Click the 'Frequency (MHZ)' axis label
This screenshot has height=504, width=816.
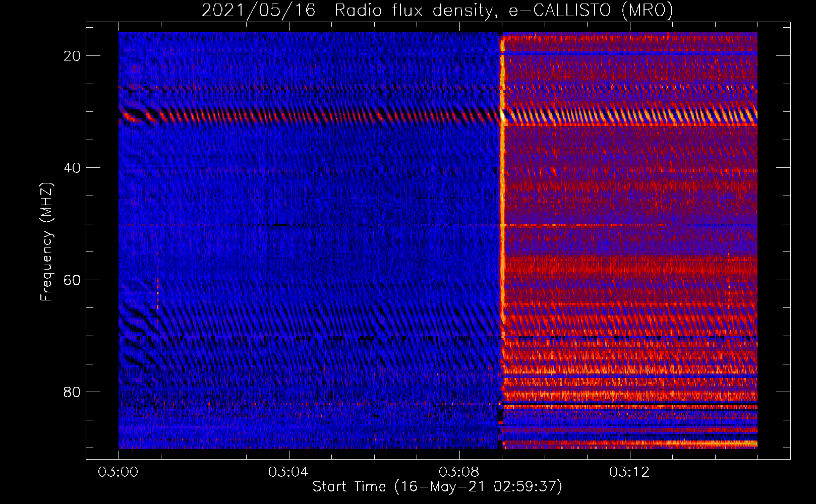(46, 242)
